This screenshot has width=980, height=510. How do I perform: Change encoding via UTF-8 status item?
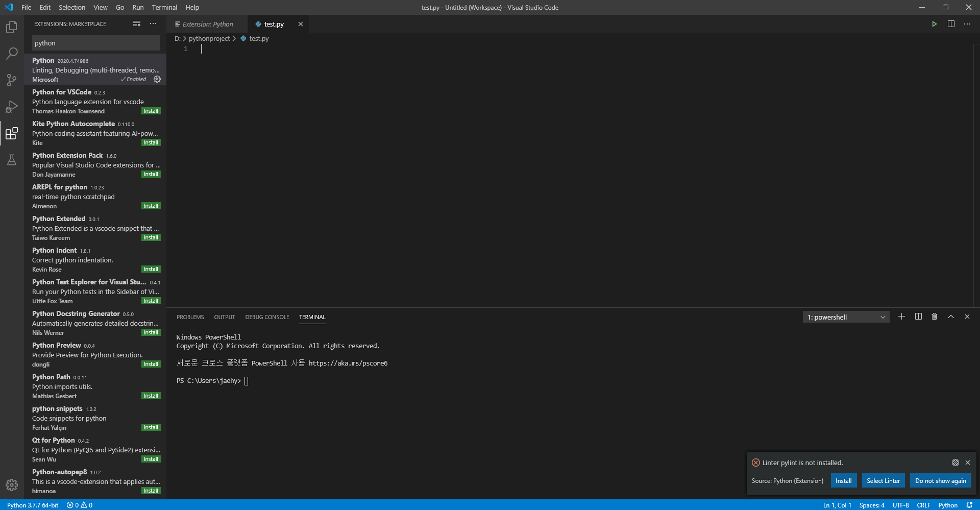(x=901, y=505)
